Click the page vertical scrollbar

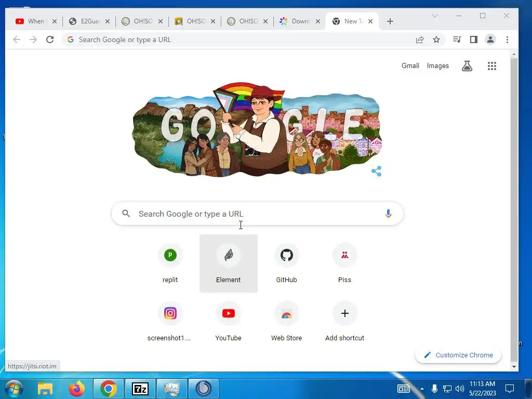point(514,209)
